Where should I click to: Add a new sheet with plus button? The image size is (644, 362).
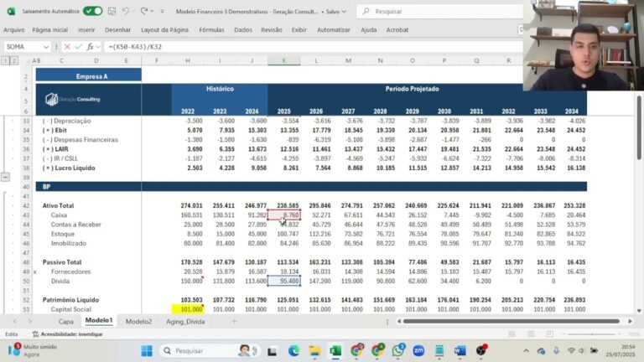pos(234,321)
